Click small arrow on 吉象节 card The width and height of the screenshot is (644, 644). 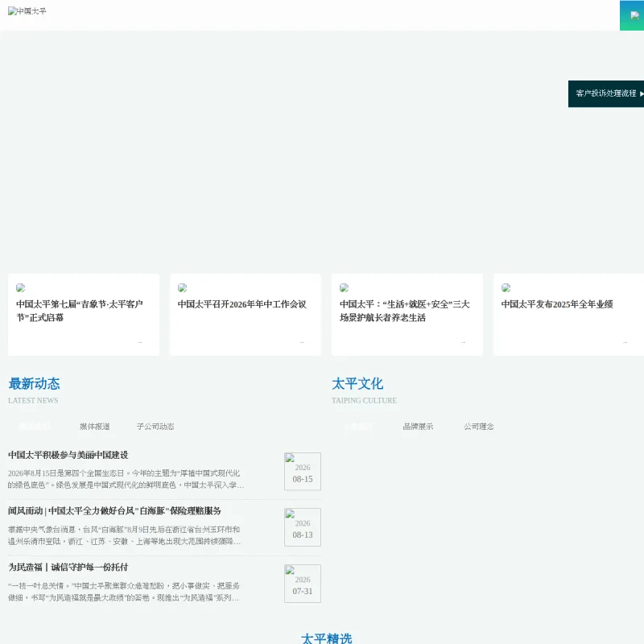pyautogui.click(x=139, y=342)
